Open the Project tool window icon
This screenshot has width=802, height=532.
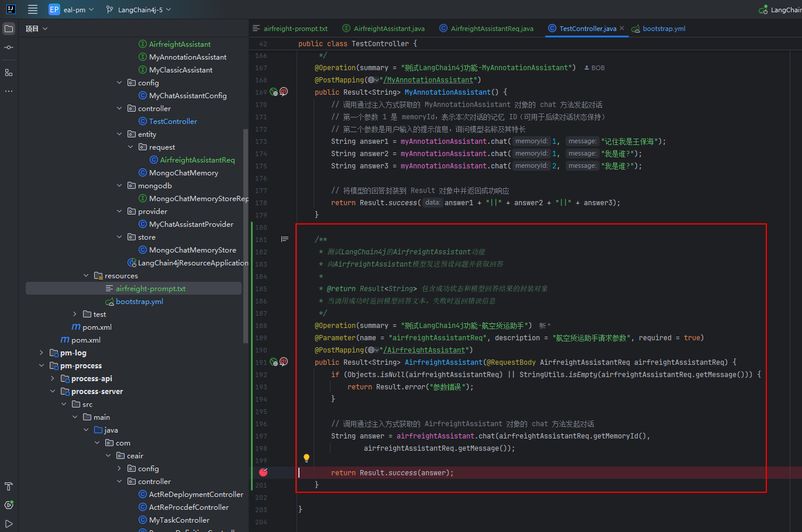point(9,28)
